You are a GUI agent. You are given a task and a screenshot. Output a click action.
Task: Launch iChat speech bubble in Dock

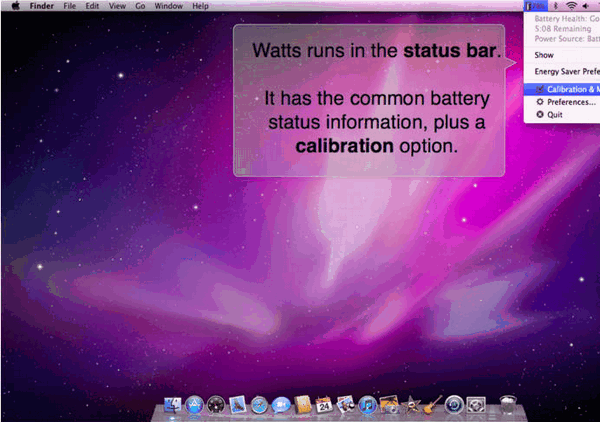281,405
